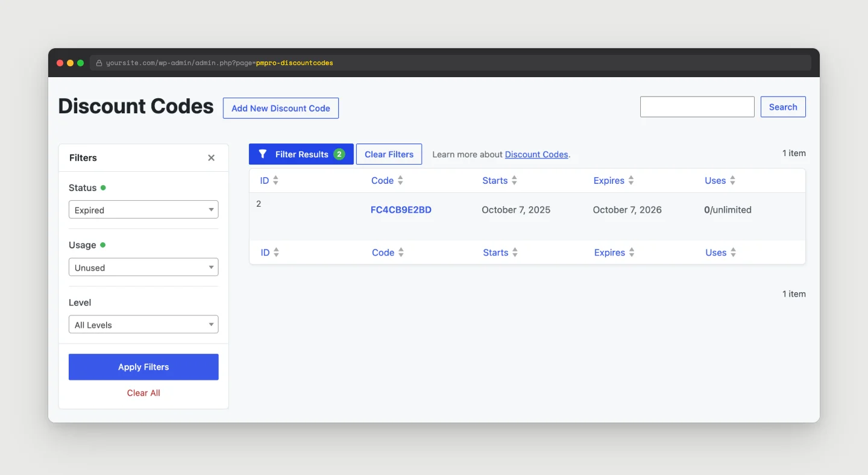
Task: Click the Clear Filters button
Action: click(x=389, y=154)
